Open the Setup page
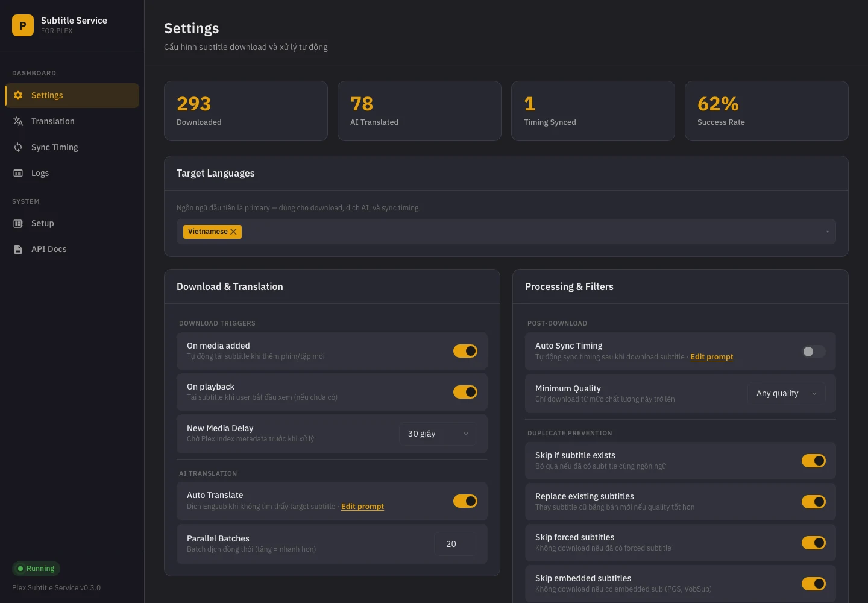868x603 pixels. [72, 223]
